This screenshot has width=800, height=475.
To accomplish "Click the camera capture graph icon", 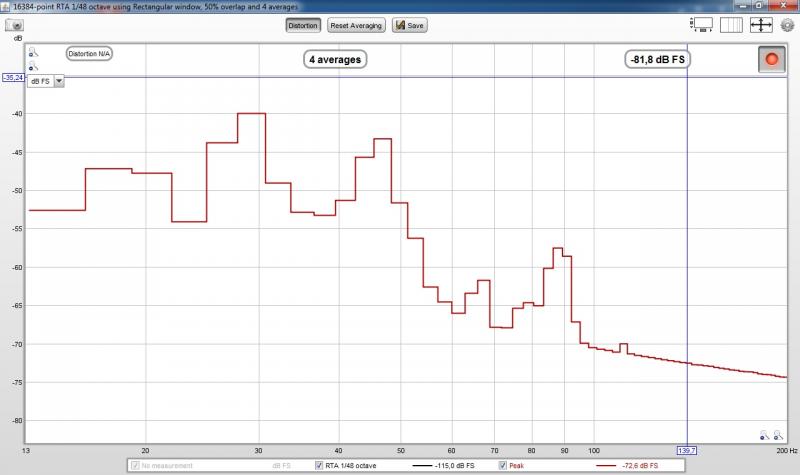I will (x=14, y=25).
